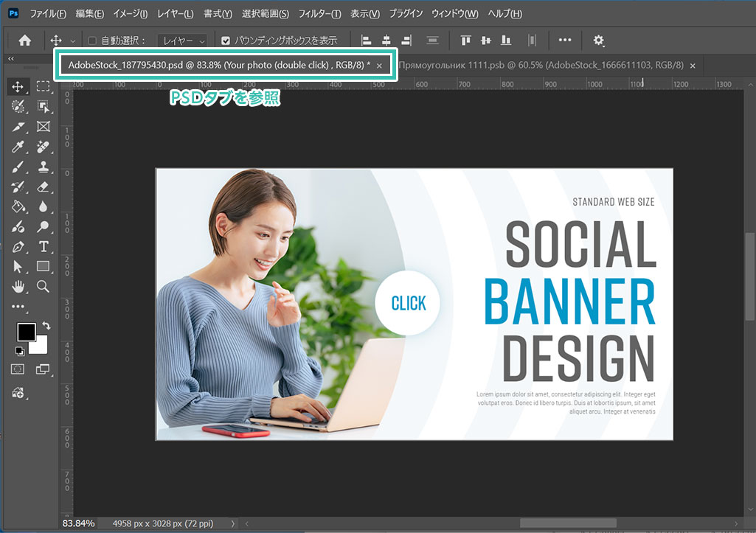
Task: Swap foreground and background colors
Action: point(46,326)
